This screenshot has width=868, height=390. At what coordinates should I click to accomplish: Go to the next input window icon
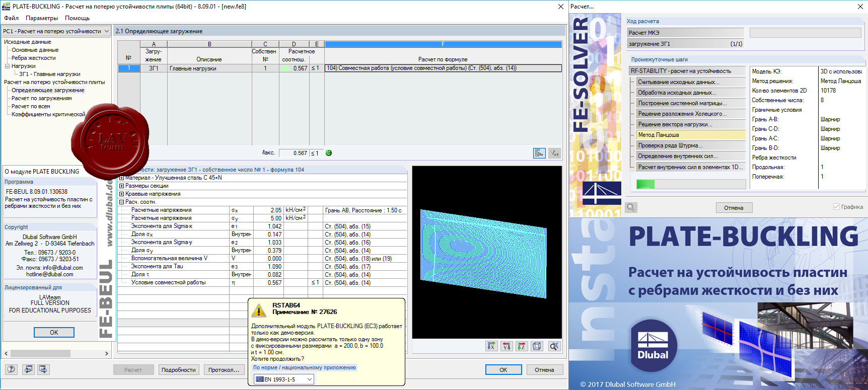click(43, 369)
